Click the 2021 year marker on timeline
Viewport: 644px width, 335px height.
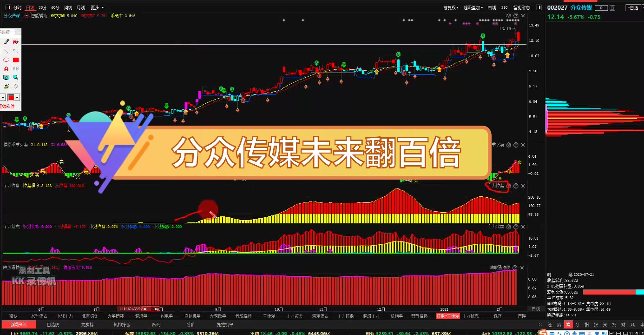[445, 308]
